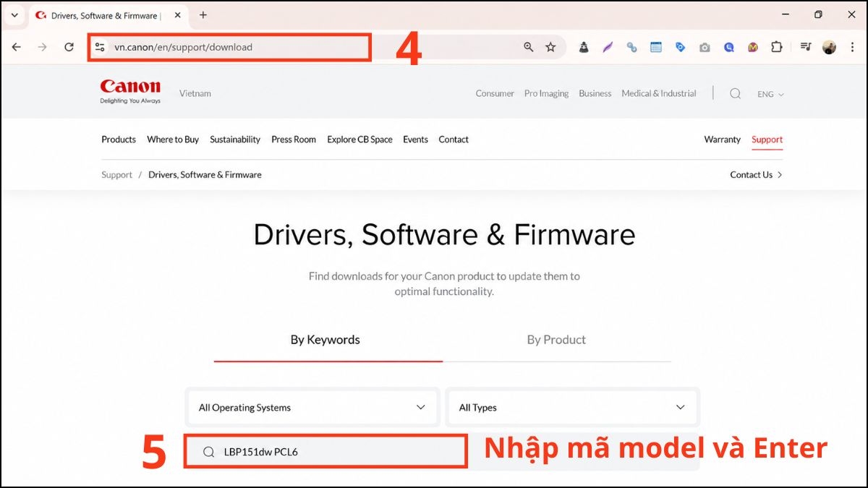The width and height of the screenshot is (868, 488).
Task: Open the Pro Imaging section
Action: tap(546, 93)
